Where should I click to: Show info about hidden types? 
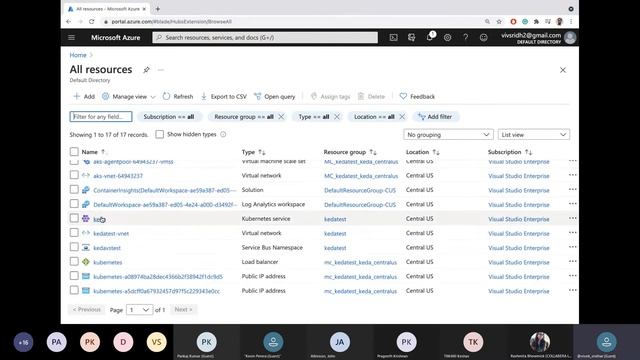click(x=223, y=134)
